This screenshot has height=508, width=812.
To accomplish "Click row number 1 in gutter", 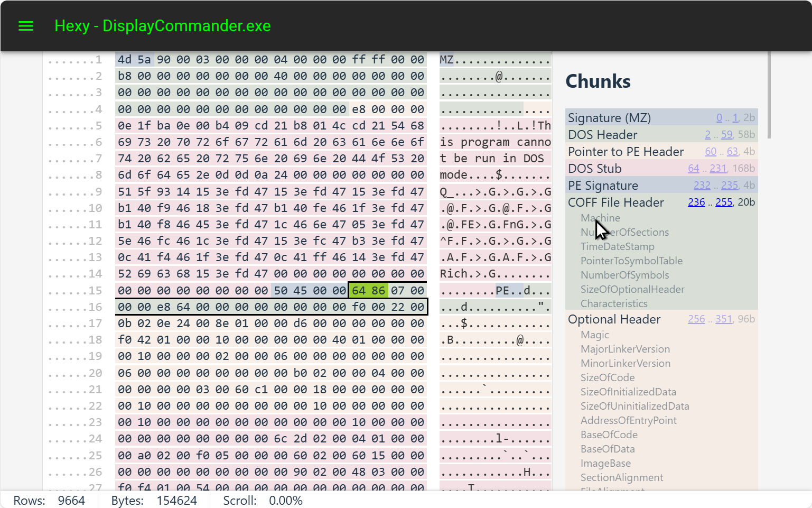I will (x=99, y=59).
